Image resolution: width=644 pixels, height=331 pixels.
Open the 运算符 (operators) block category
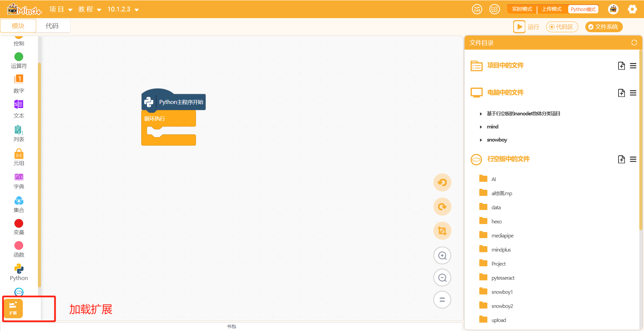click(19, 60)
